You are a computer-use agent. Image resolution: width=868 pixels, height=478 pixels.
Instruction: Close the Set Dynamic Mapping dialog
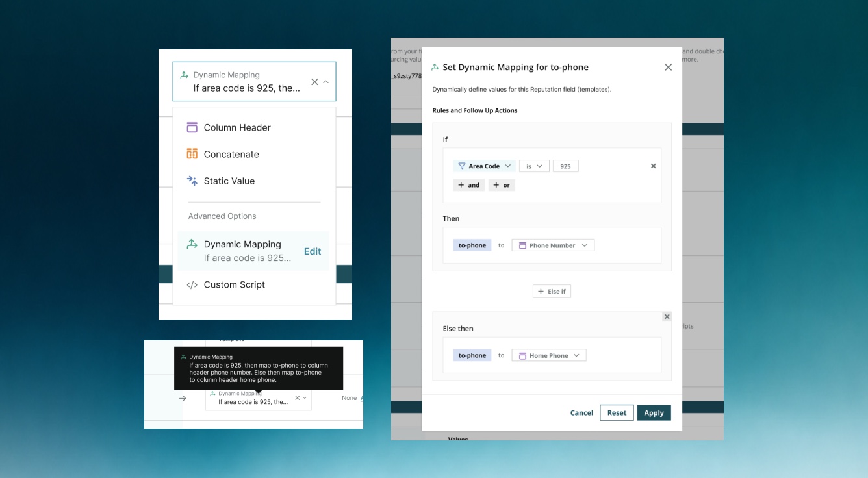668,67
